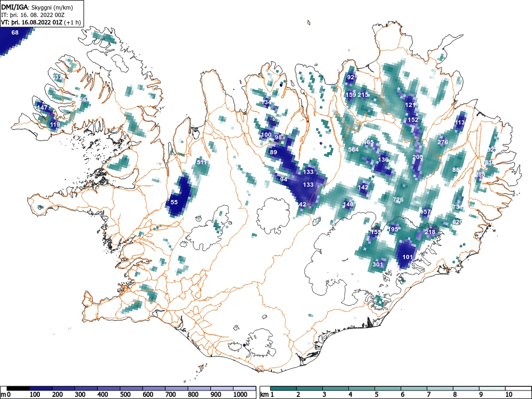Click the 101 value in the southeast
This screenshot has width=532, height=399.
[408, 257]
